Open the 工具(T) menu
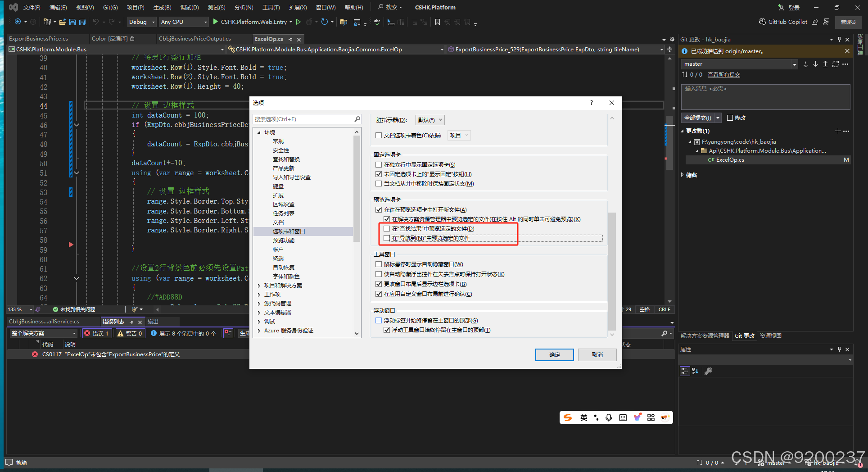This screenshot has height=472, width=868. (271, 7)
